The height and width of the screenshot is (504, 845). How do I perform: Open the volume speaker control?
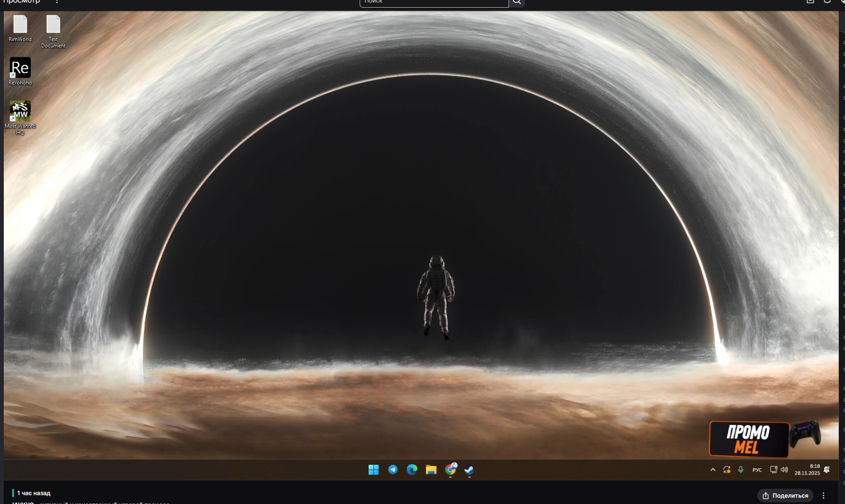[x=784, y=469]
